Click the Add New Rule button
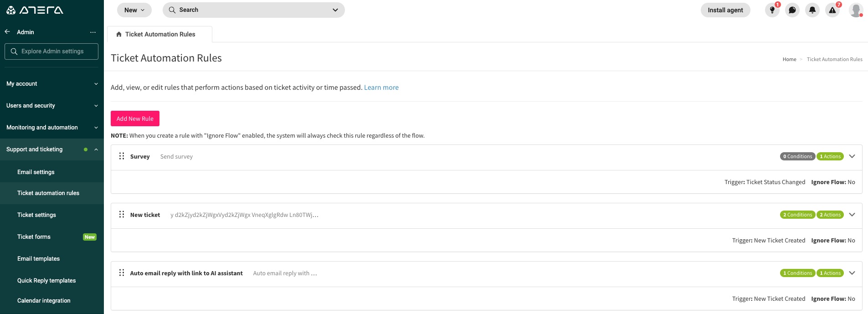Image resolution: width=868 pixels, height=314 pixels. point(135,118)
